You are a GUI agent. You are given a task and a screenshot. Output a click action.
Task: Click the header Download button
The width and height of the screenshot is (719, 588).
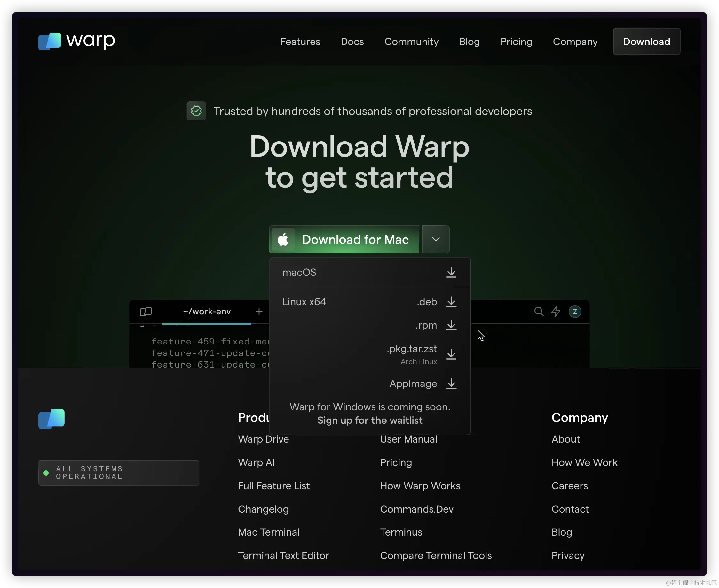pos(646,42)
